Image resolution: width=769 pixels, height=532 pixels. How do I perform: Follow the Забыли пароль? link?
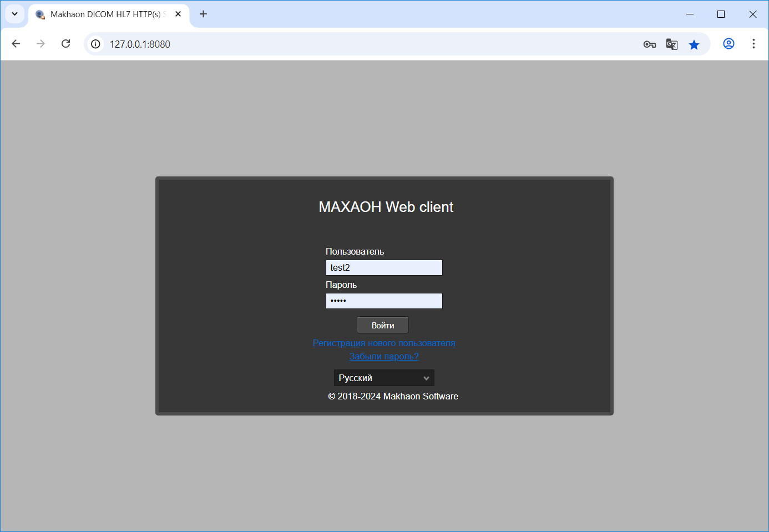tap(384, 356)
